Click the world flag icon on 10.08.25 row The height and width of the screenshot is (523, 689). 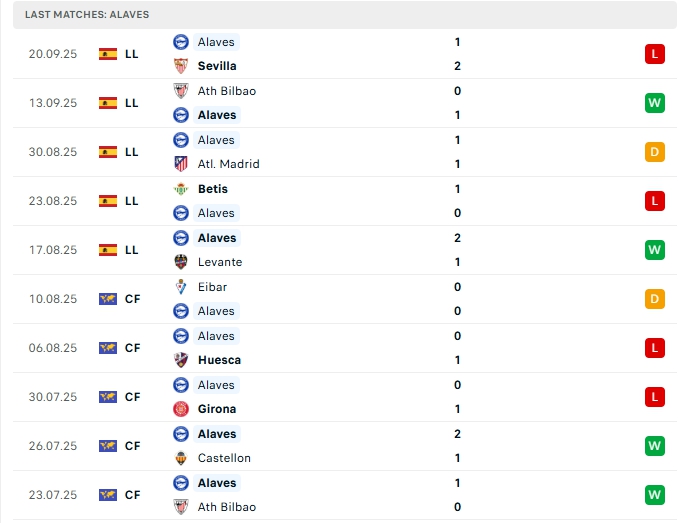tap(108, 299)
